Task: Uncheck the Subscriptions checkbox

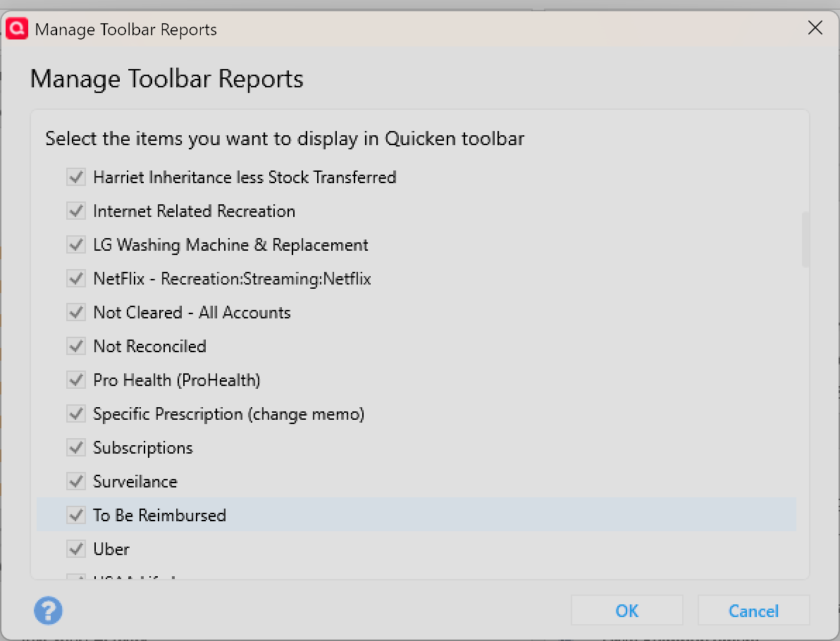Action: [x=76, y=447]
